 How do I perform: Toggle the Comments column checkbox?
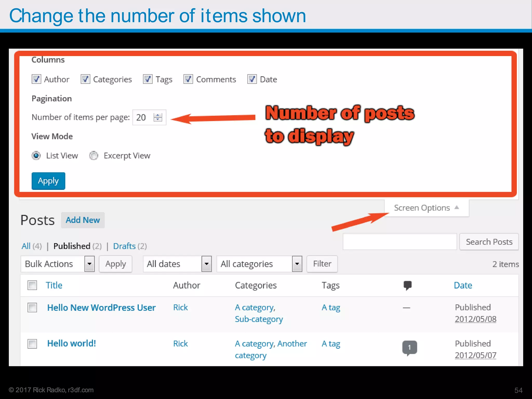(188, 79)
